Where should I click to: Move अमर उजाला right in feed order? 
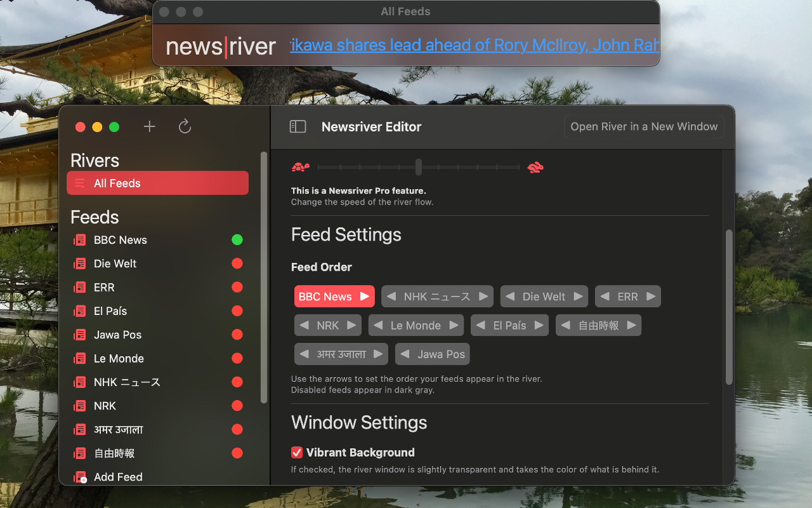(378, 354)
